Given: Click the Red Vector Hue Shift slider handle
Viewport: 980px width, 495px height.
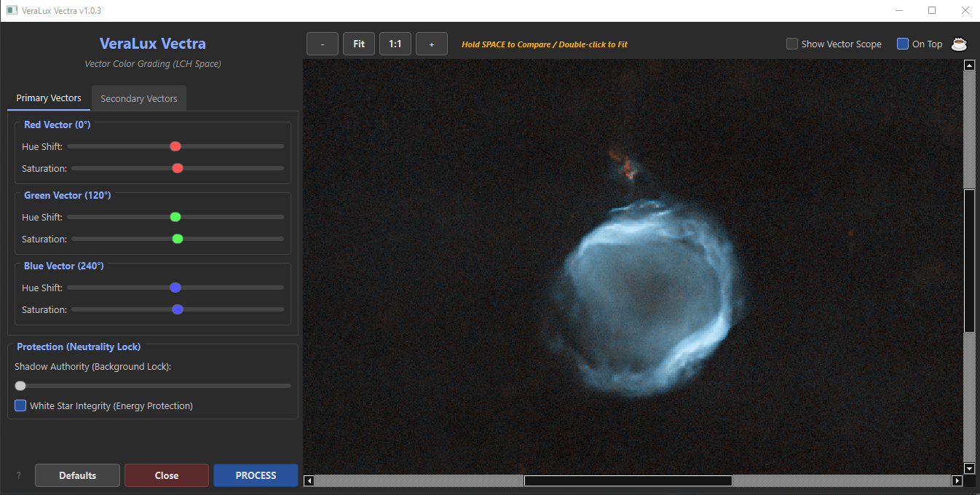Looking at the screenshot, I should [175, 146].
